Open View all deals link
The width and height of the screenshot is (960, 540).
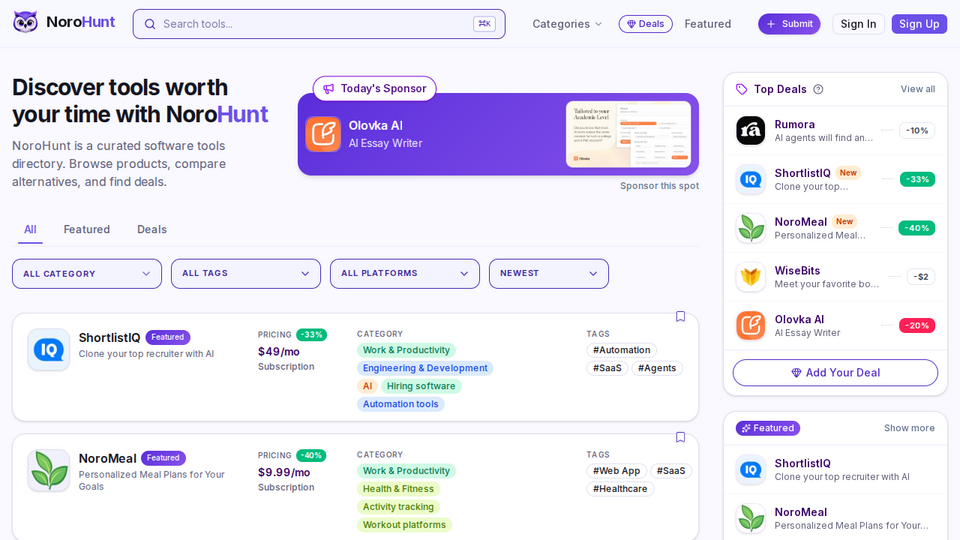[917, 89]
